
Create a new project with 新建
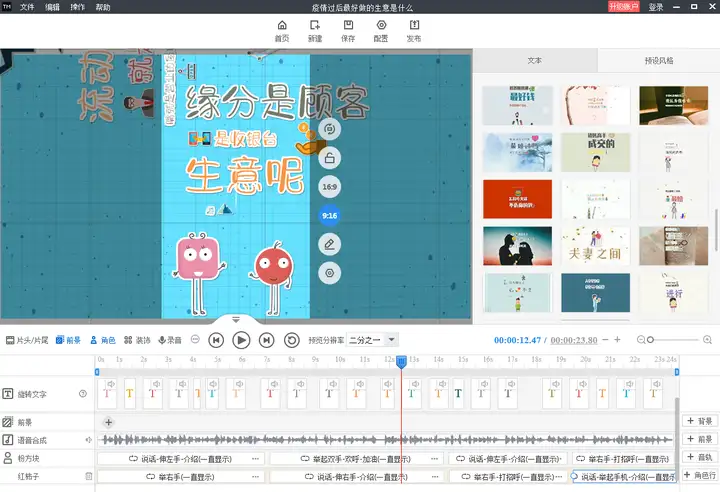[315, 31]
